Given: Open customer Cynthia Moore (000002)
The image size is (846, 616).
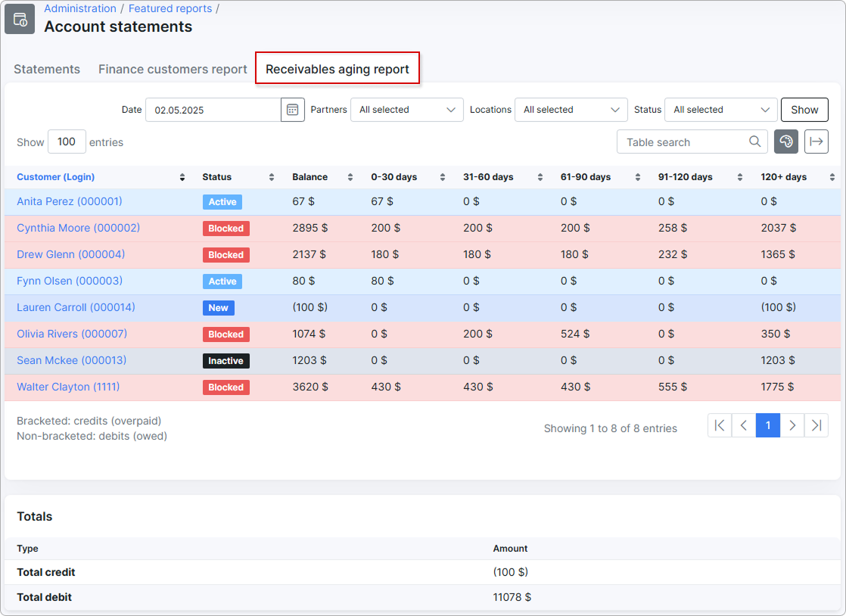Looking at the screenshot, I should (78, 229).
